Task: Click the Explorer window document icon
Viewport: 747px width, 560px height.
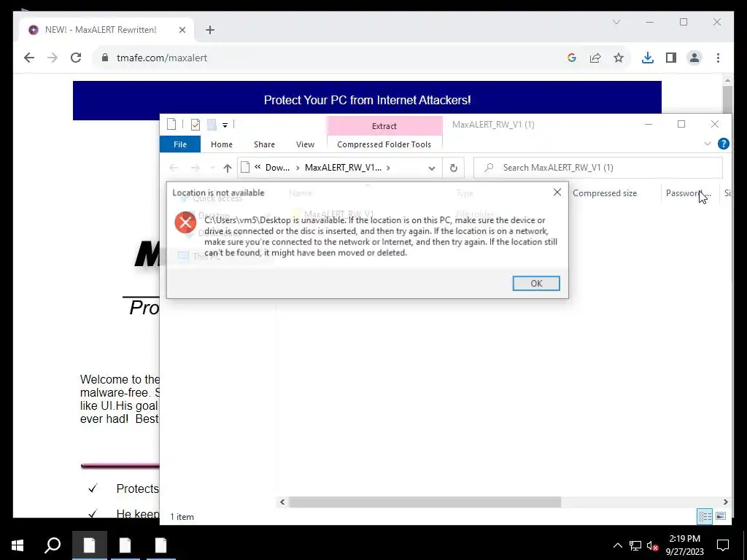Action: [171, 124]
